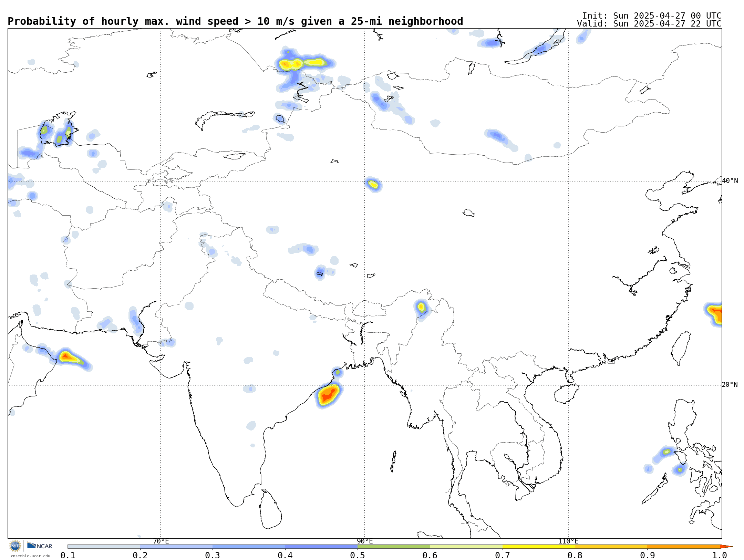Click the 0.9 colorbar tick label
The width and height of the screenshot is (744, 560).
tap(648, 555)
